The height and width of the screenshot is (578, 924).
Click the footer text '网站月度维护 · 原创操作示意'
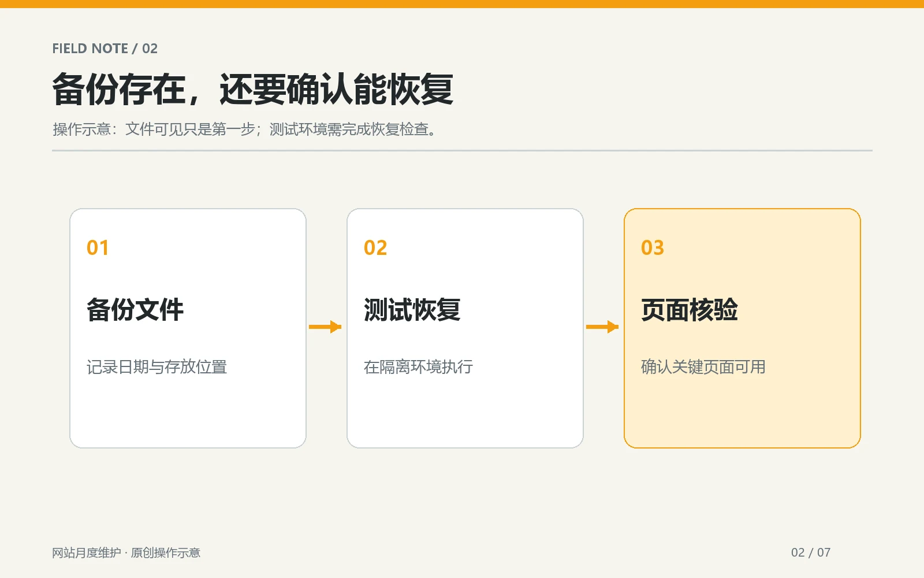click(126, 553)
